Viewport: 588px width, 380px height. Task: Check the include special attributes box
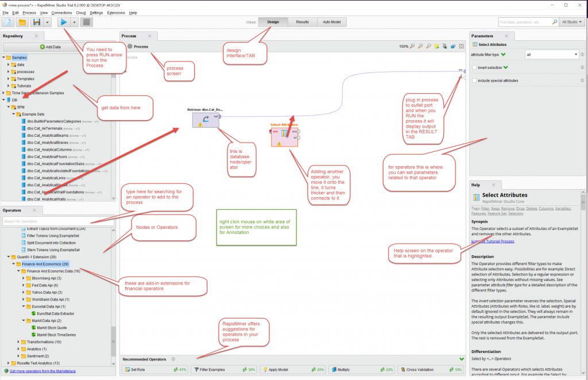474,80
